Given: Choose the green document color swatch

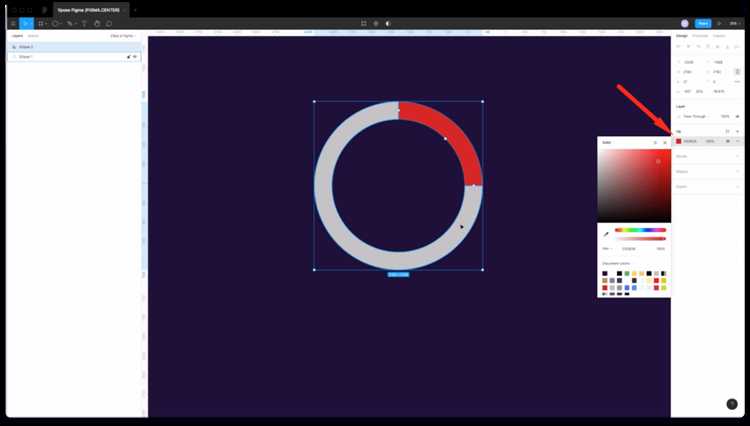Looking at the screenshot, I should coord(627,273).
